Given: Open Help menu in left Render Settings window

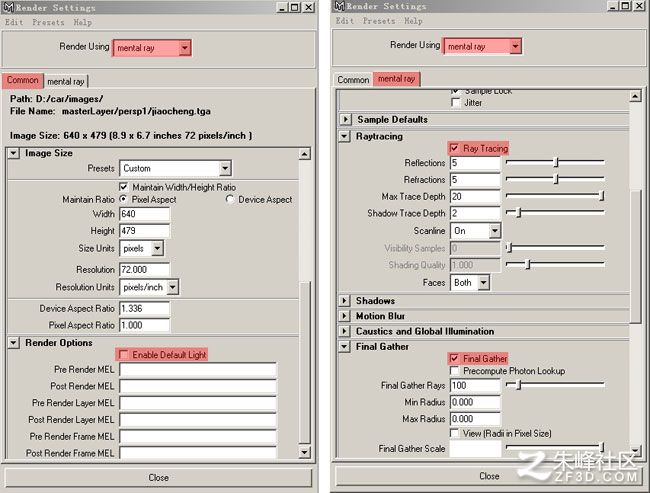Looking at the screenshot, I should (x=82, y=22).
